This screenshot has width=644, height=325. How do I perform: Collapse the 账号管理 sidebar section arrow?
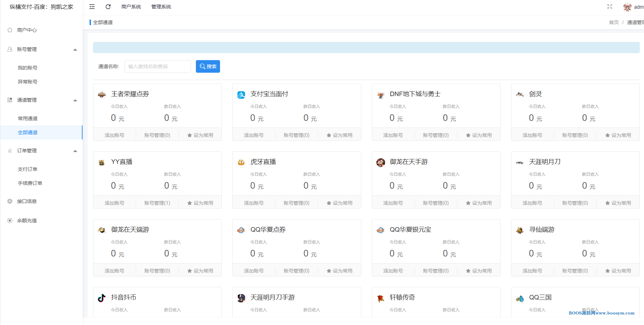coord(75,50)
